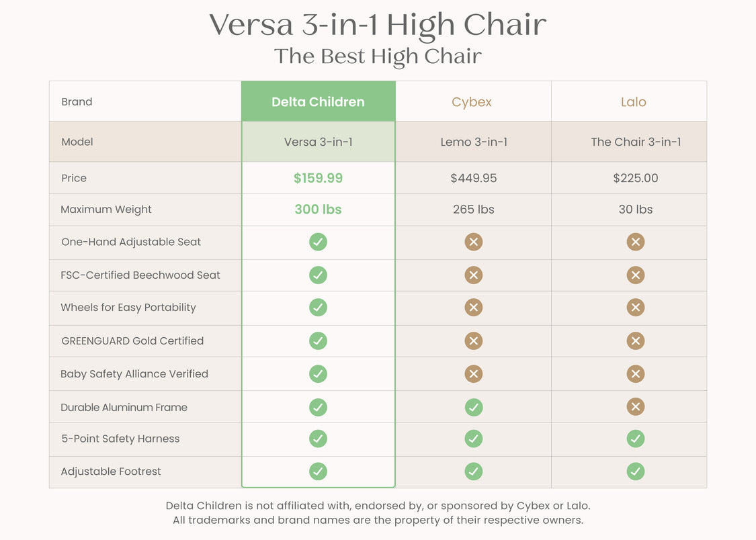Click Delta Children's Wheels for Easy Portability checkmark
Viewport: 756px width, 540px height.
319,308
